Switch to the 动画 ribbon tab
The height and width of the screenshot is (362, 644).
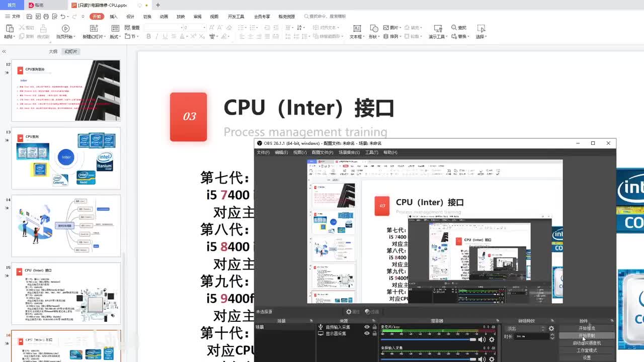pos(164,17)
